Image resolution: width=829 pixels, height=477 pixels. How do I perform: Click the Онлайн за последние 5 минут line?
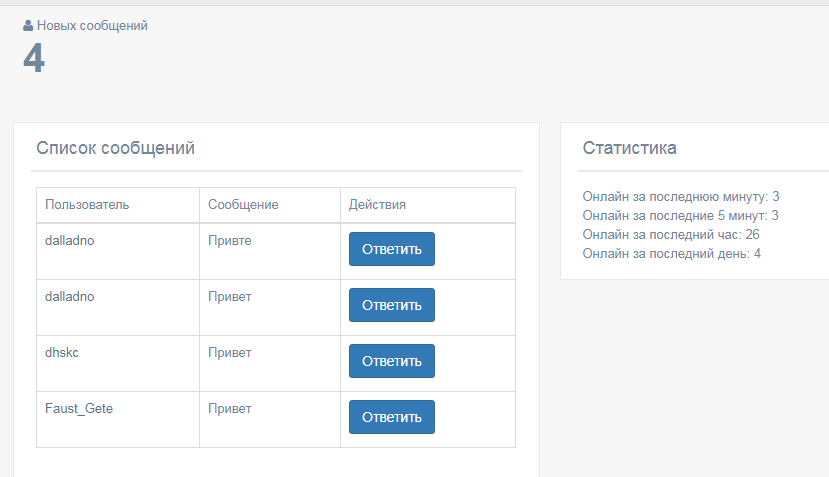click(x=680, y=216)
